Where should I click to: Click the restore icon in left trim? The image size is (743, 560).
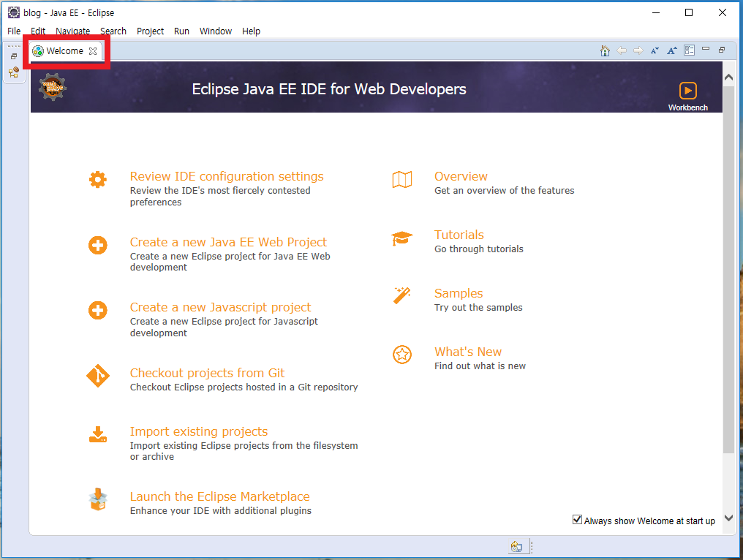[14, 56]
